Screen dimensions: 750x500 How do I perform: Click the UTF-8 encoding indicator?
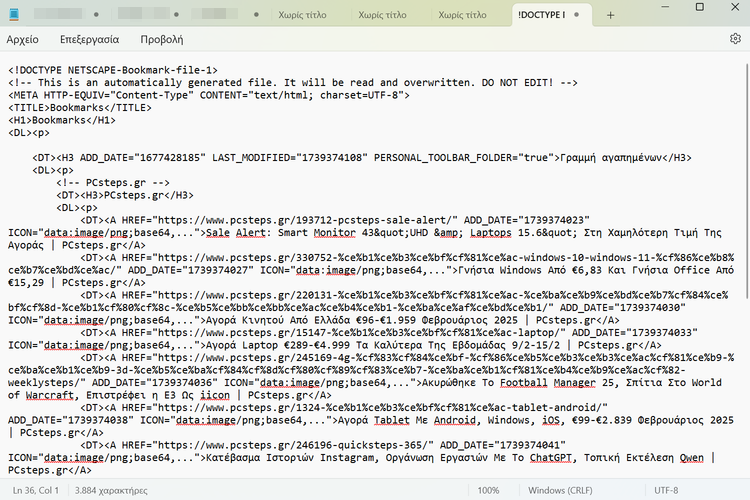coord(666,490)
